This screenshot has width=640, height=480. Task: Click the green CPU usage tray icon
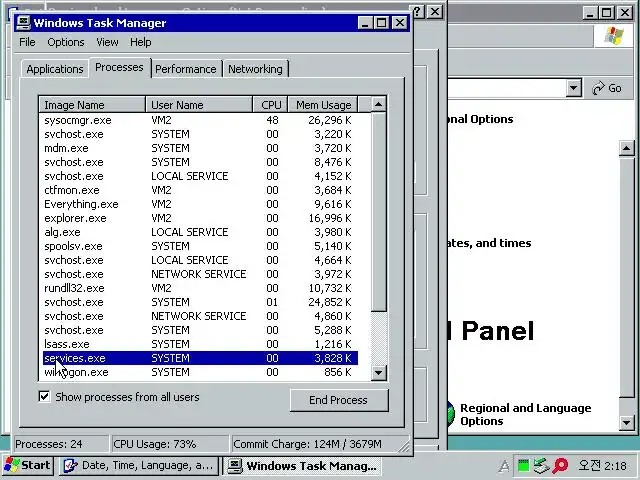[x=523, y=465]
